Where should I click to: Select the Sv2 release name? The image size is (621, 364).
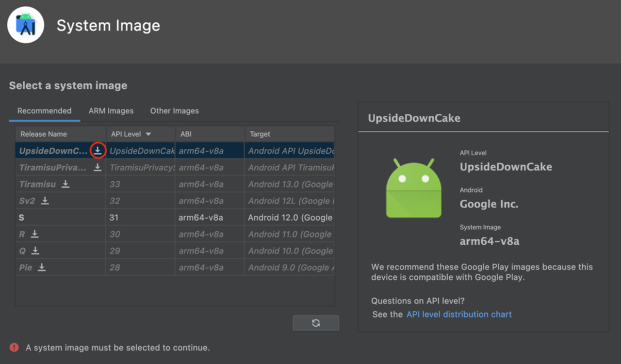tap(27, 201)
